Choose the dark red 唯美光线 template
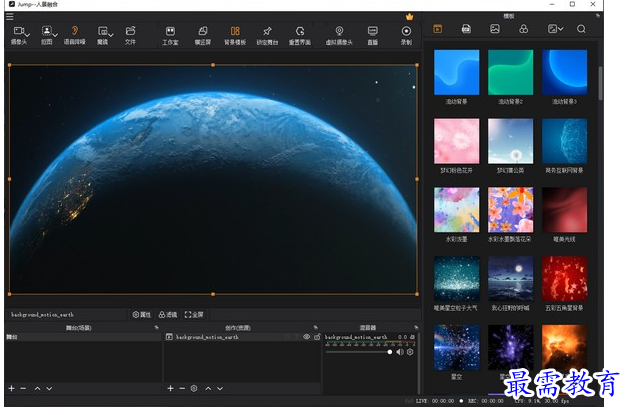 click(565, 210)
